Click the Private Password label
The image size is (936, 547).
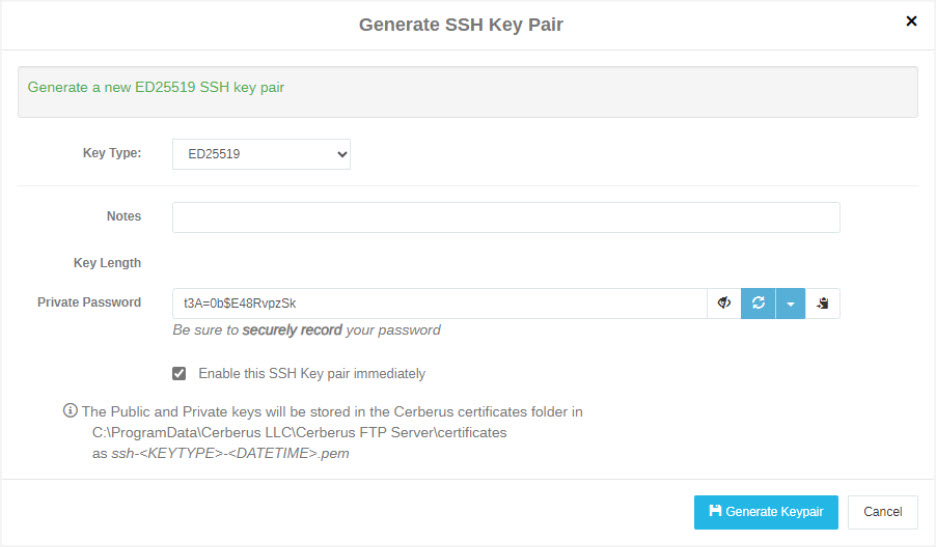pyautogui.click(x=90, y=302)
